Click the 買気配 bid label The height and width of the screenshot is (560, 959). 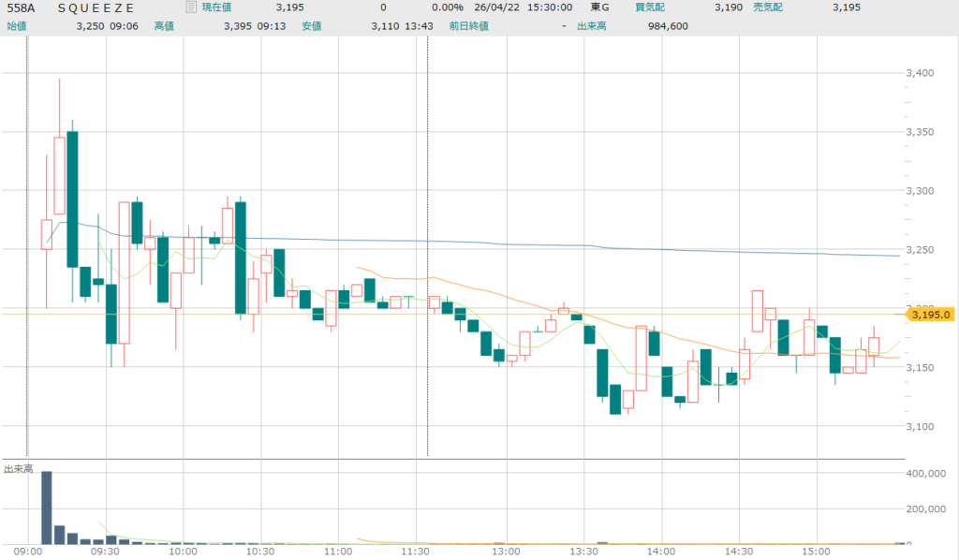point(651,7)
